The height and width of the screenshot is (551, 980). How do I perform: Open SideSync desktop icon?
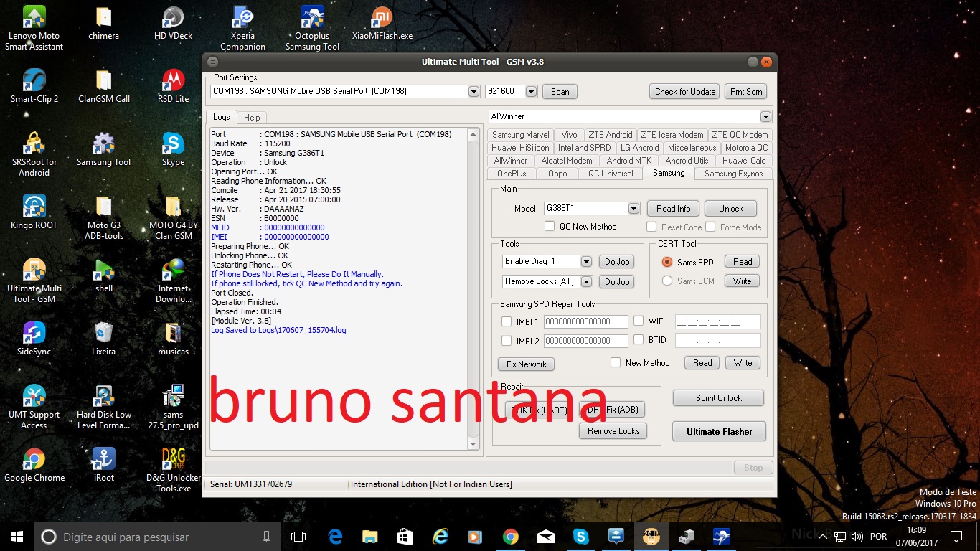[34, 339]
